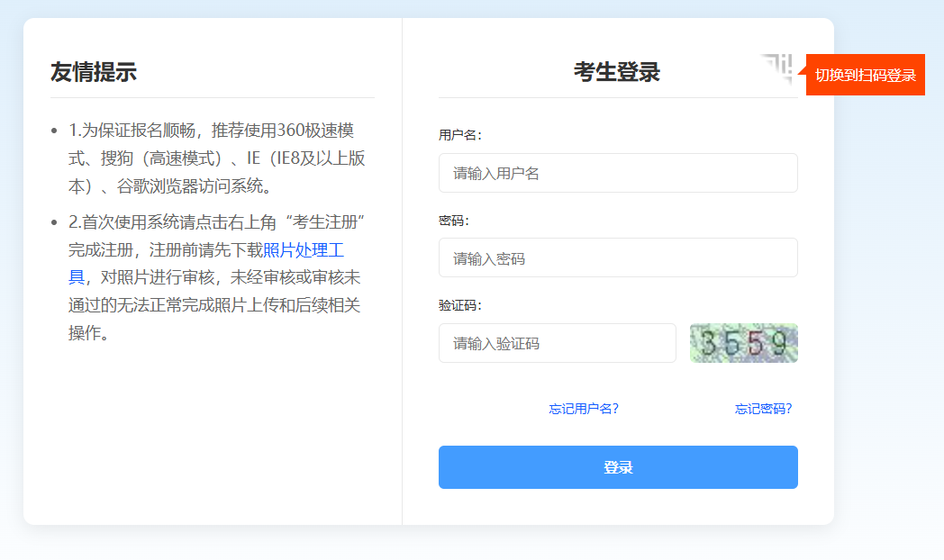
Task: Click into the 请输入验证码 captcha field
Action: coord(557,343)
